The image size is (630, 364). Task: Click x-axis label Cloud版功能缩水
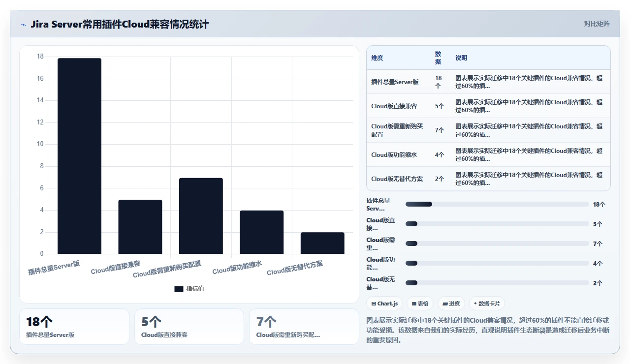(x=237, y=268)
